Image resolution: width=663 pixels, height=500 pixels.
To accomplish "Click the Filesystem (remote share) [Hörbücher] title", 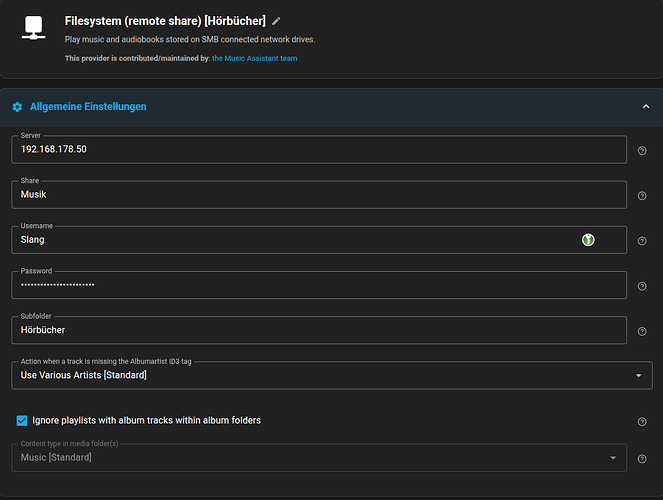I will tap(165, 21).
